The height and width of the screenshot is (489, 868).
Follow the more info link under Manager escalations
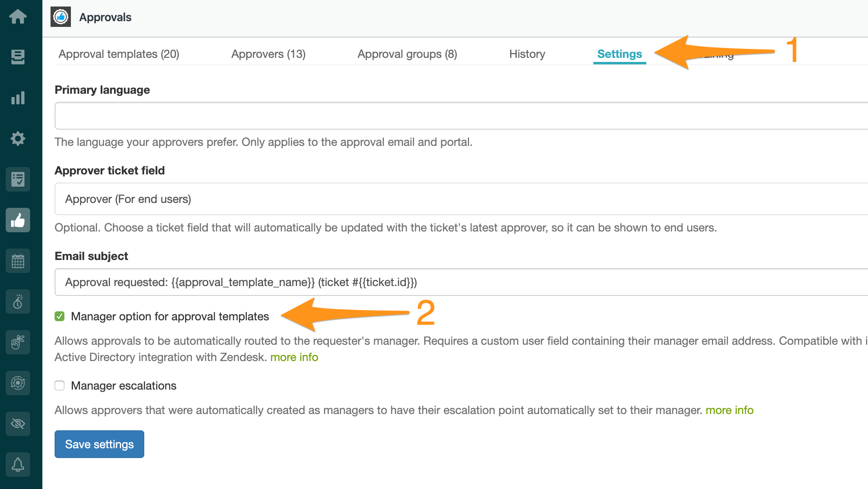pyautogui.click(x=729, y=410)
